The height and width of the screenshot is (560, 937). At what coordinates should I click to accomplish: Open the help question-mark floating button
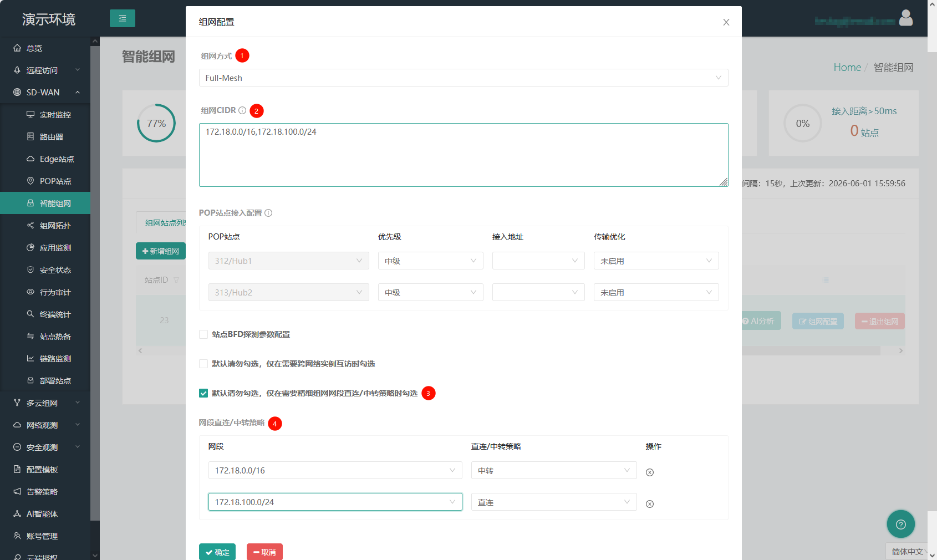[901, 525]
